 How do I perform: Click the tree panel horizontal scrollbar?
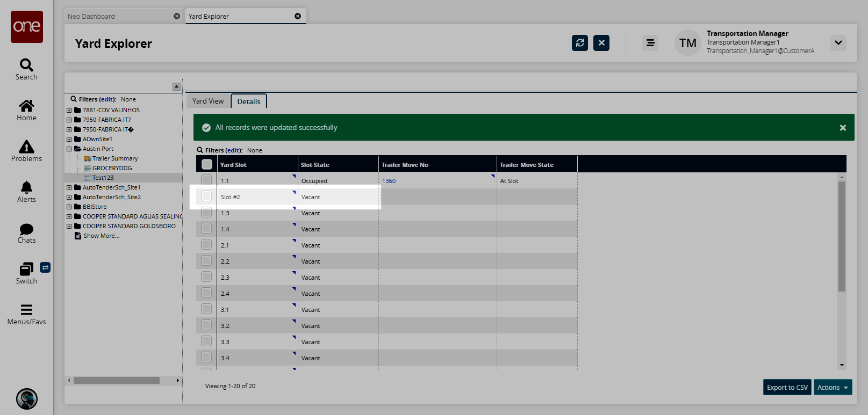(x=117, y=380)
